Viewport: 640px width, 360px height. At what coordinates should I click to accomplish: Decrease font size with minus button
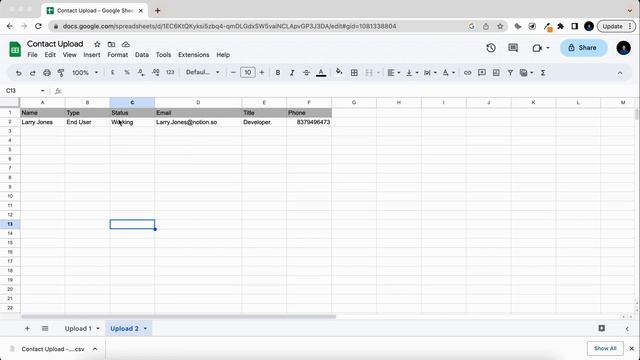point(233,73)
